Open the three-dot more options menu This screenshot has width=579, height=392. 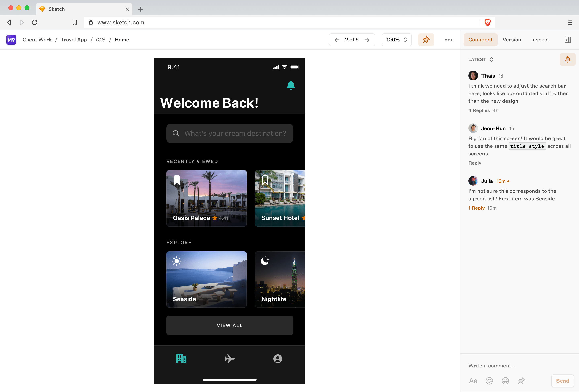pos(449,40)
